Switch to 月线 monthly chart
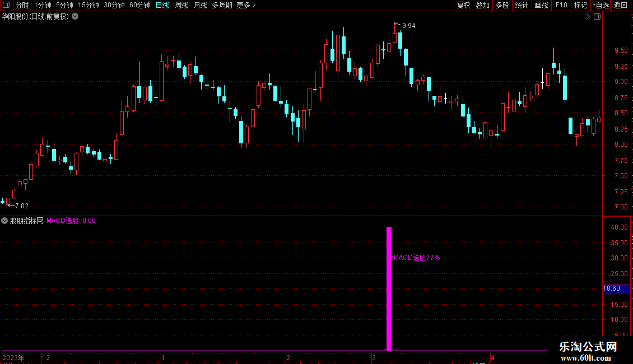 pos(200,5)
